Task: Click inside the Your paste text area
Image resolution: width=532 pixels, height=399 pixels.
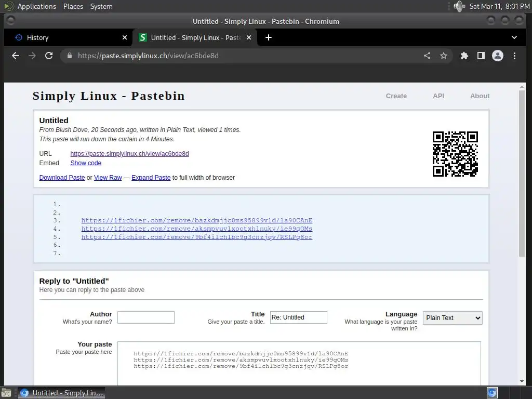Action: [x=299, y=363]
